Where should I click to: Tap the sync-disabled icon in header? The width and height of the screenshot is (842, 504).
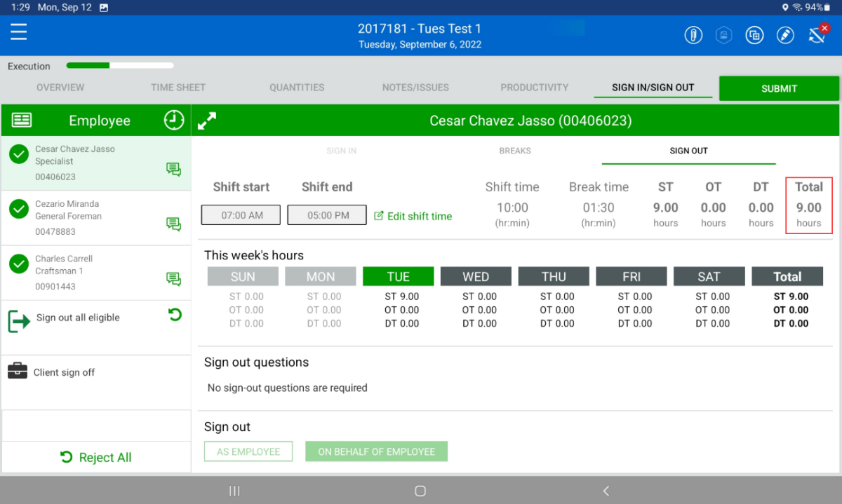pyautogui.click(x=816, y=36)
